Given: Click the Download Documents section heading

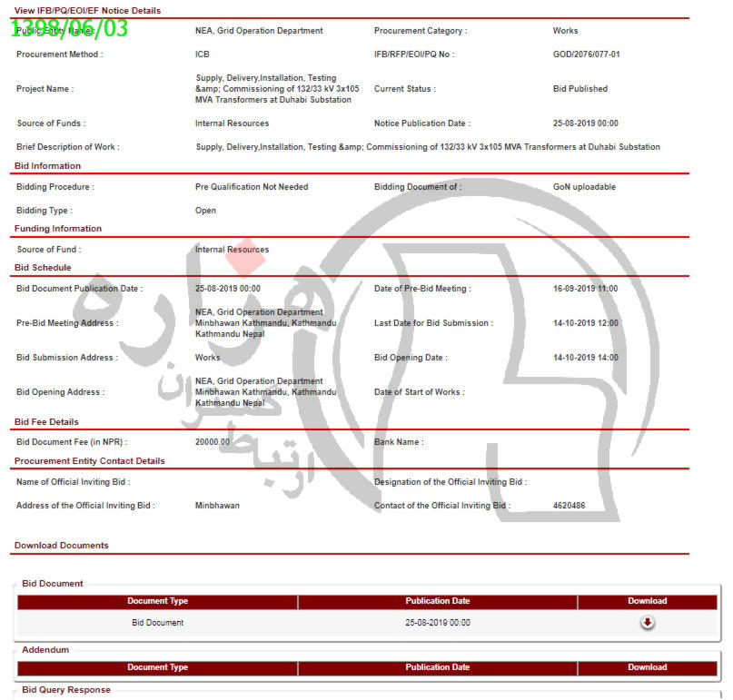Looking at the screenshot, I should click(61, 546).
